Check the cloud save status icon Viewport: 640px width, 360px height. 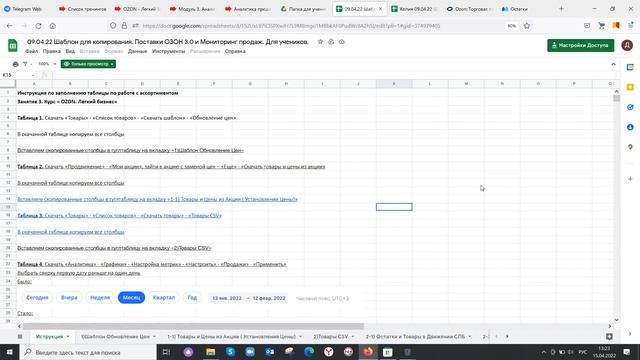[342, 42]
